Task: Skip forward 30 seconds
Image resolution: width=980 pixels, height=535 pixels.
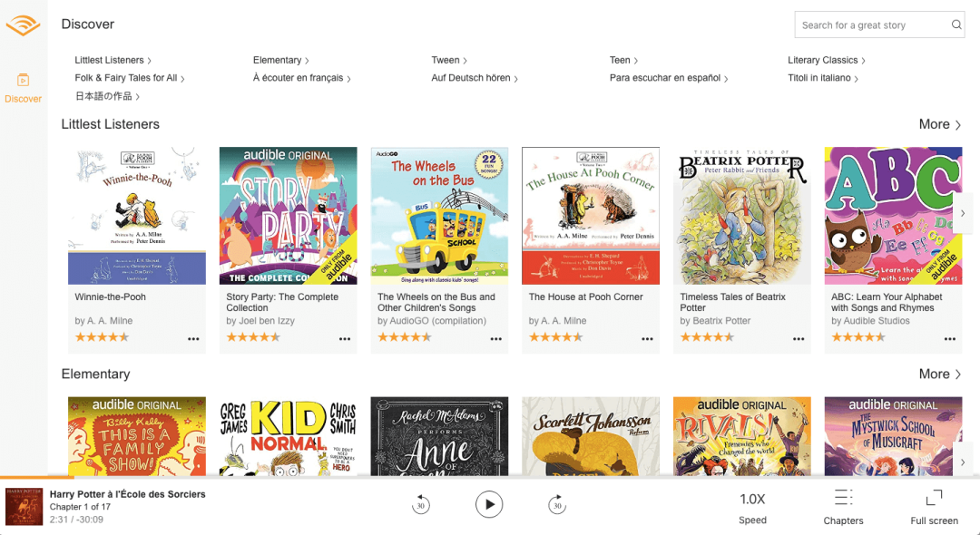Action: coord(557,504)
